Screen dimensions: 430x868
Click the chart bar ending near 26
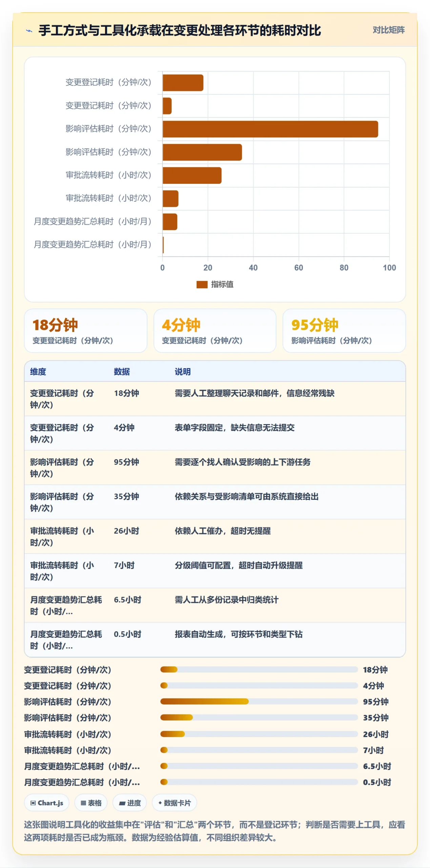pyautogui.click(x=192, y=175)
